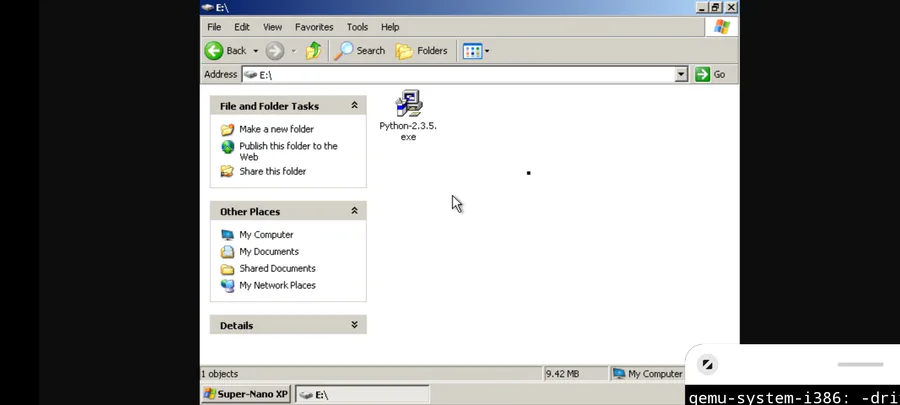The image size is (900, 405).
Task: Expand the Address bar dropdown
Action: (681, 75)
